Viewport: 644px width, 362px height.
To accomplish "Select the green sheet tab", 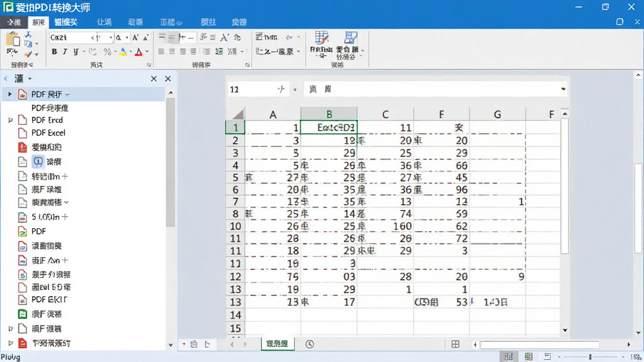I will tap(277, 344).
